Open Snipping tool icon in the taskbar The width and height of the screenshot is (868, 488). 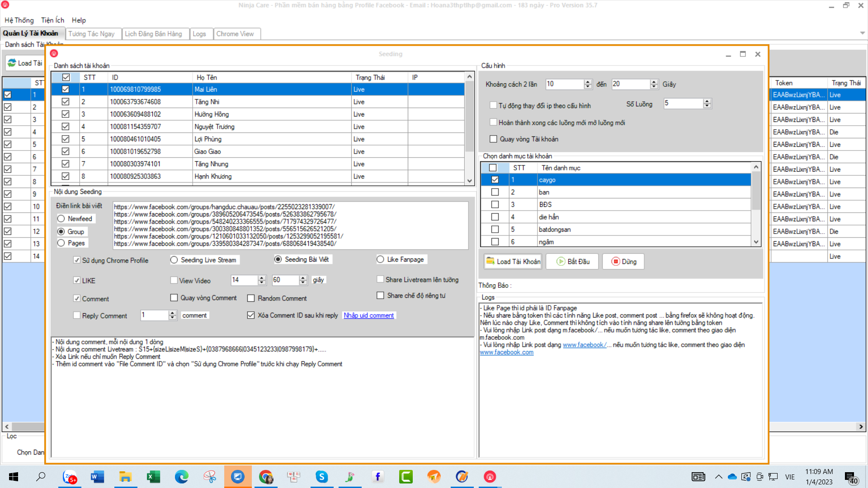tap(209, 477)
